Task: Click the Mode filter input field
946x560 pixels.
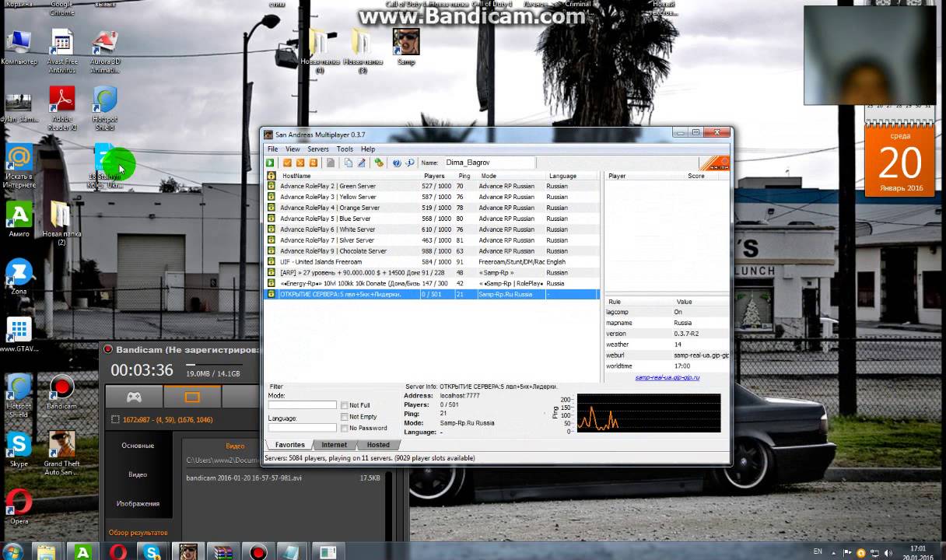Action: (302, 405)
